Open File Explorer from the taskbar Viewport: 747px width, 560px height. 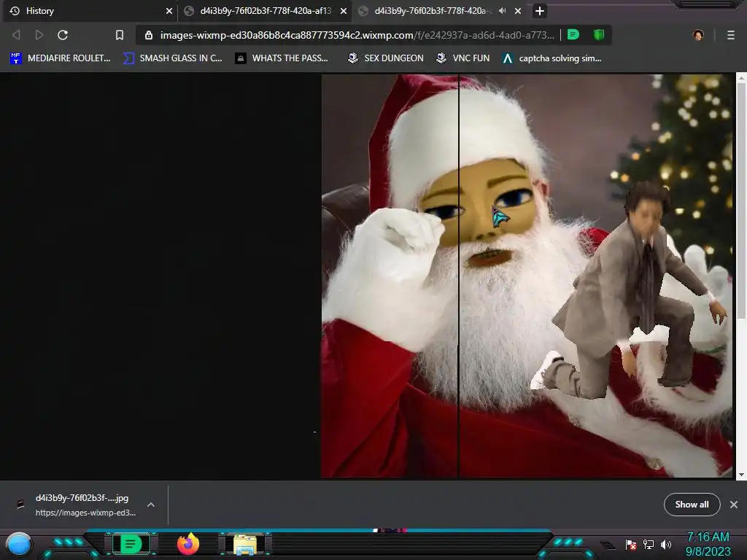click(x=245, y=545)
